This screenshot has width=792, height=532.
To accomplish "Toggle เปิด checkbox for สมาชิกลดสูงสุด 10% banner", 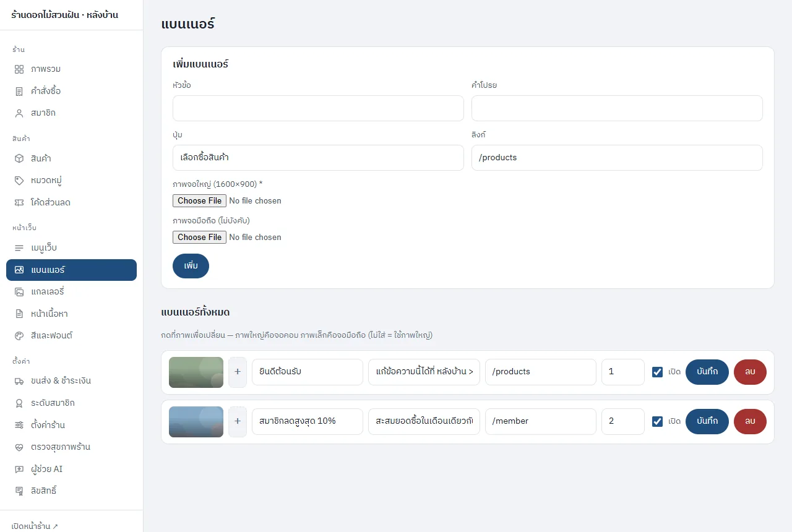I will tap(657, 421).
